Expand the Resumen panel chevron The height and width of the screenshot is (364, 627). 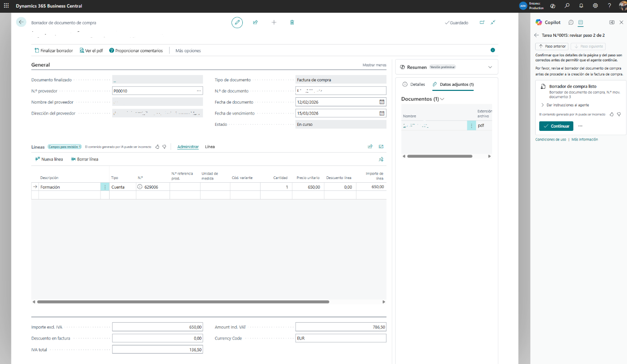(490, 67)
